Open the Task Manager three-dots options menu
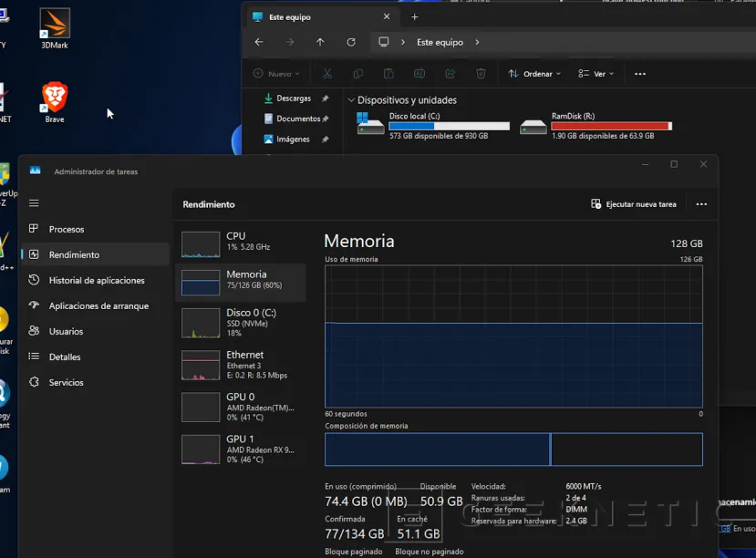This screenshot has height=558, width=756. [x=701, y=204]
